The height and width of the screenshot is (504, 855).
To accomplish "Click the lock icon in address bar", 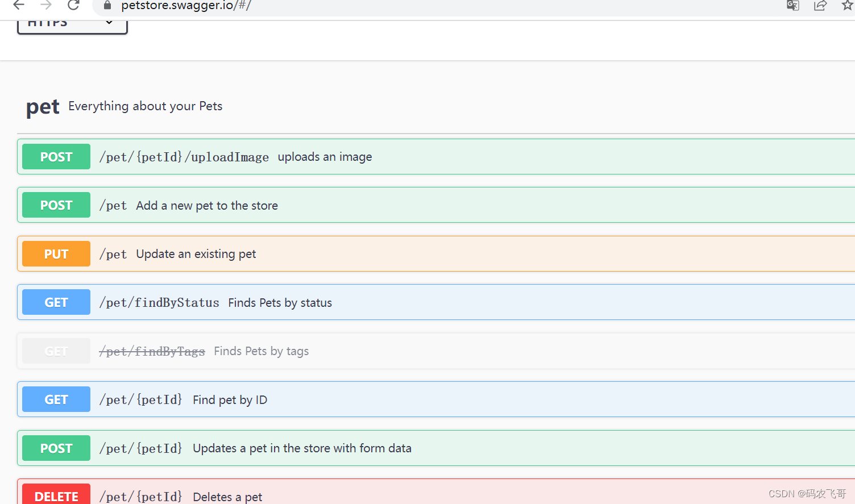I will (x=107, y=6).
